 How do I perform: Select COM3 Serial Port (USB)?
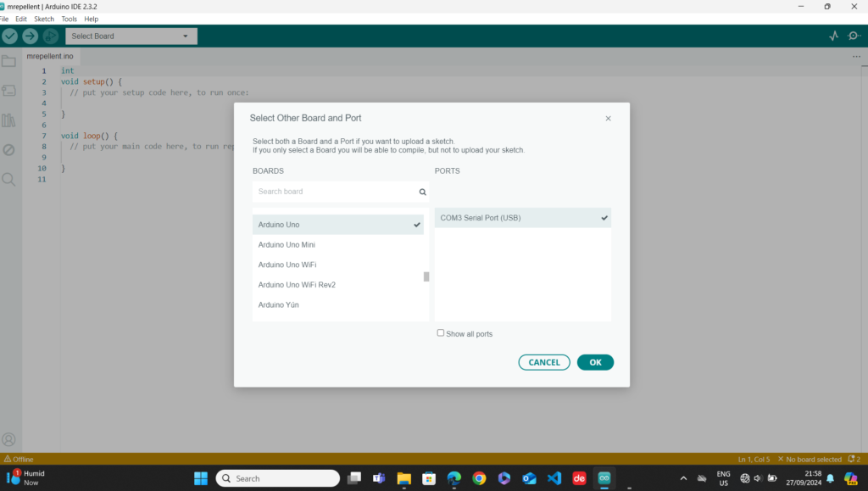522,218
